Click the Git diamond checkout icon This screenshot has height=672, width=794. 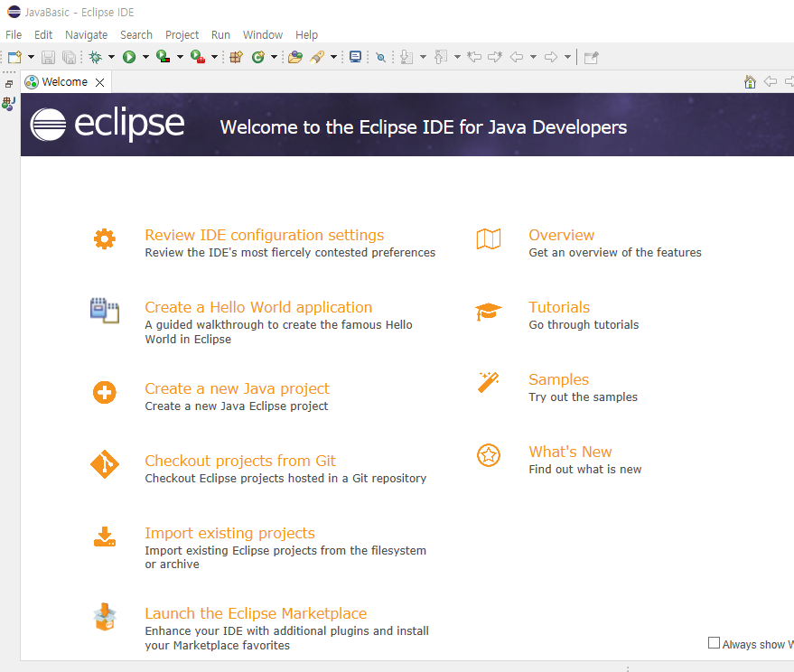click(x=105, y=464)
